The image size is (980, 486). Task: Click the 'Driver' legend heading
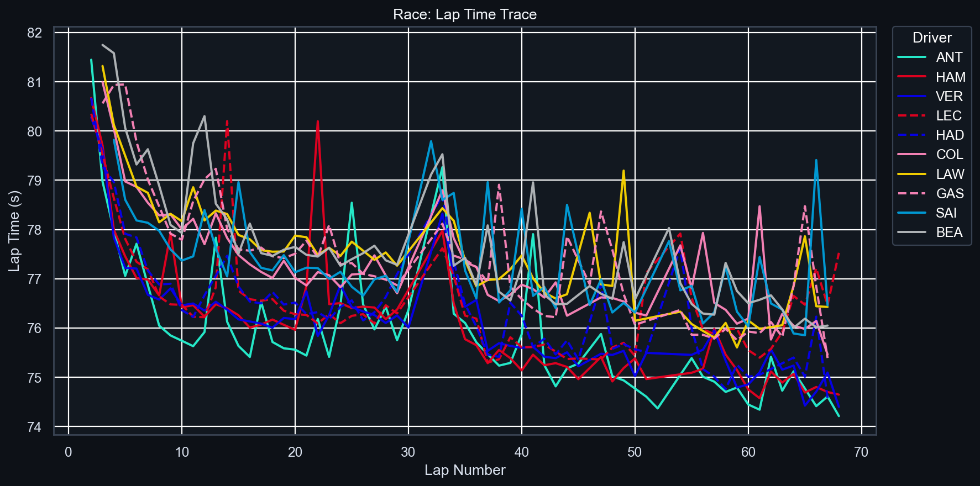(x=932, y=38)
